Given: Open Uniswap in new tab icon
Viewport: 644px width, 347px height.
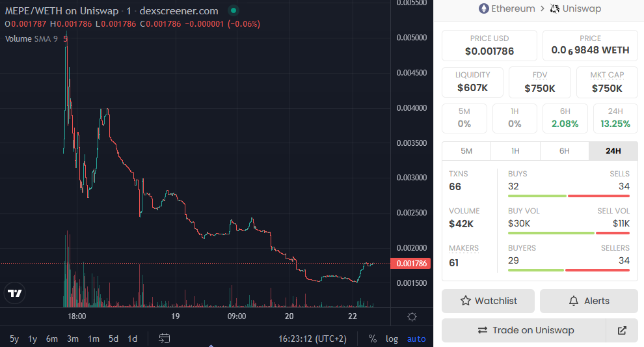Looking at the screenshot, I should pos(622,330).
